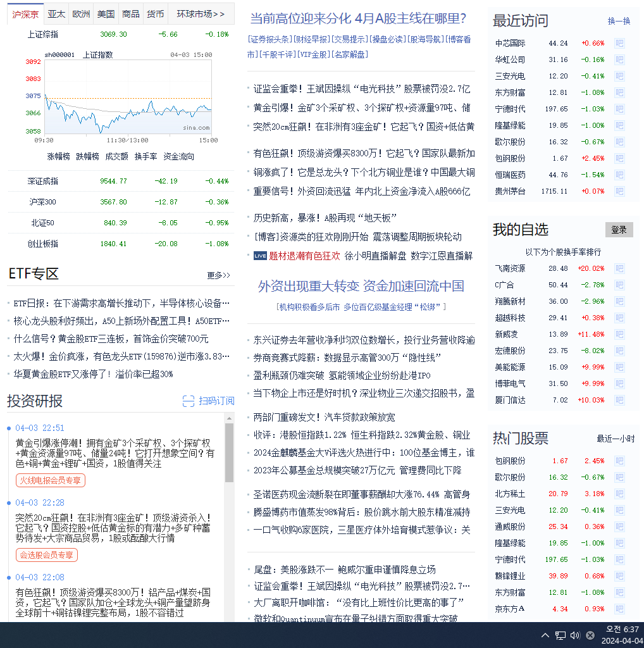The image size is (644, 648).
Task: Open the 吧 icon for 京东方A
Action: 619,609
